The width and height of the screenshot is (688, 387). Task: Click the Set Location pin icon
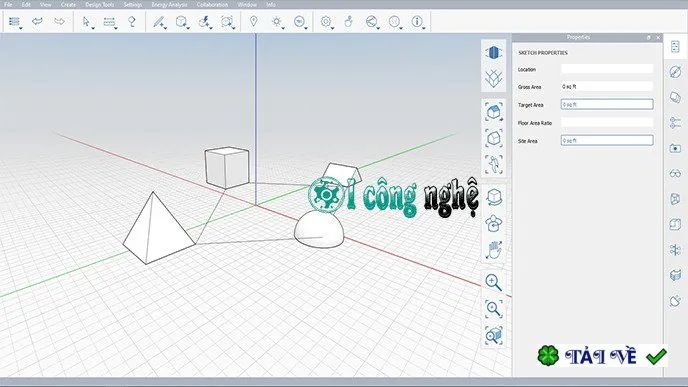pyautogui.click(x=254, y=21)
